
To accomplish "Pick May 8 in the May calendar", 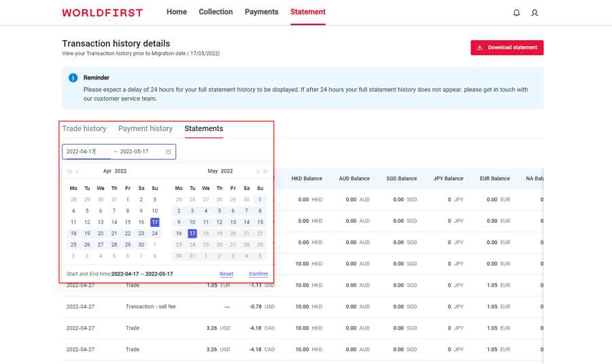I will tap(260, 211).
